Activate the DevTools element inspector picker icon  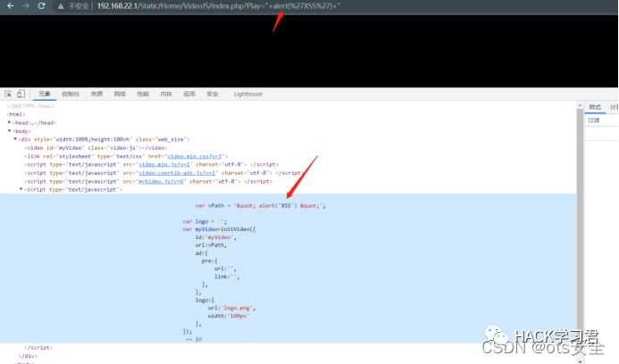pos(8,94)
